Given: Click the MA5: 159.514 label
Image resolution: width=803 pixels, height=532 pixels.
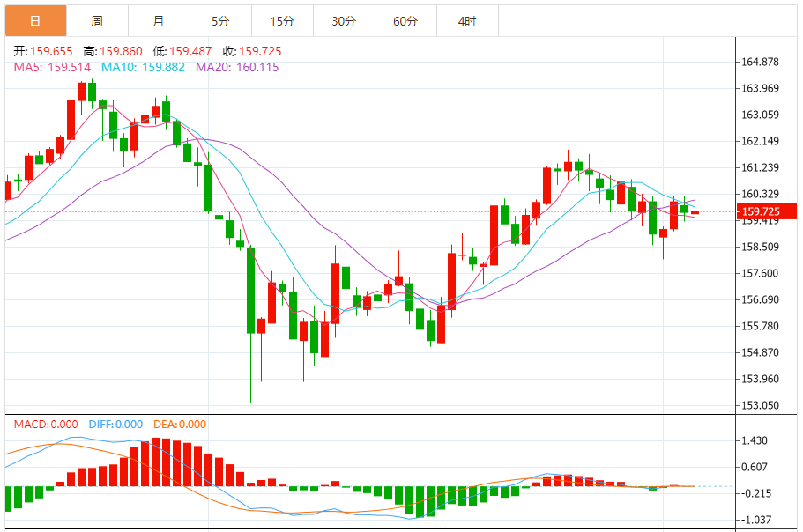Looking at the screenshot, I should (52, 67).
